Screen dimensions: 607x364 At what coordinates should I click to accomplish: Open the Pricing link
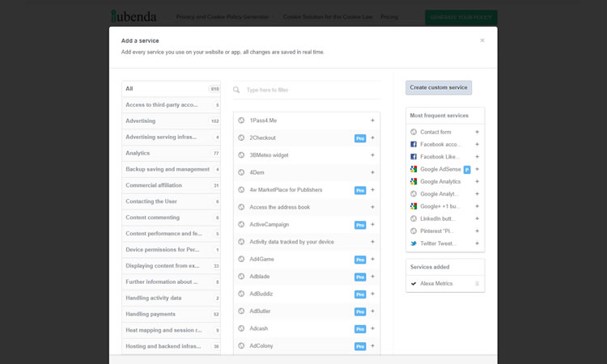(389, 17)
